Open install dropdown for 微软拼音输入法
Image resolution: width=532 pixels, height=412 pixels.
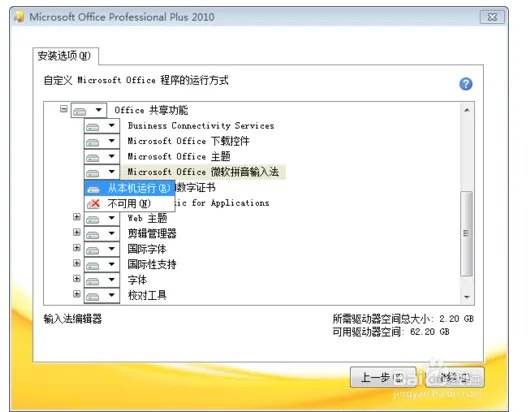102,172
